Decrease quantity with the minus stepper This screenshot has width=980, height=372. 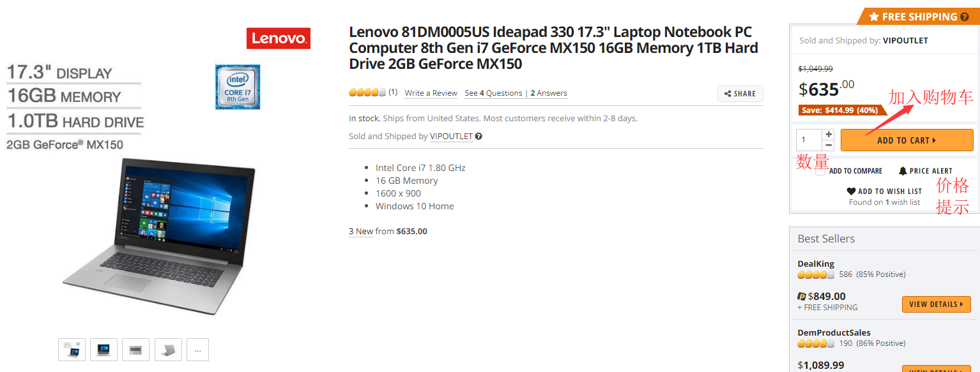pyautogui.click(x=829, y=145)
